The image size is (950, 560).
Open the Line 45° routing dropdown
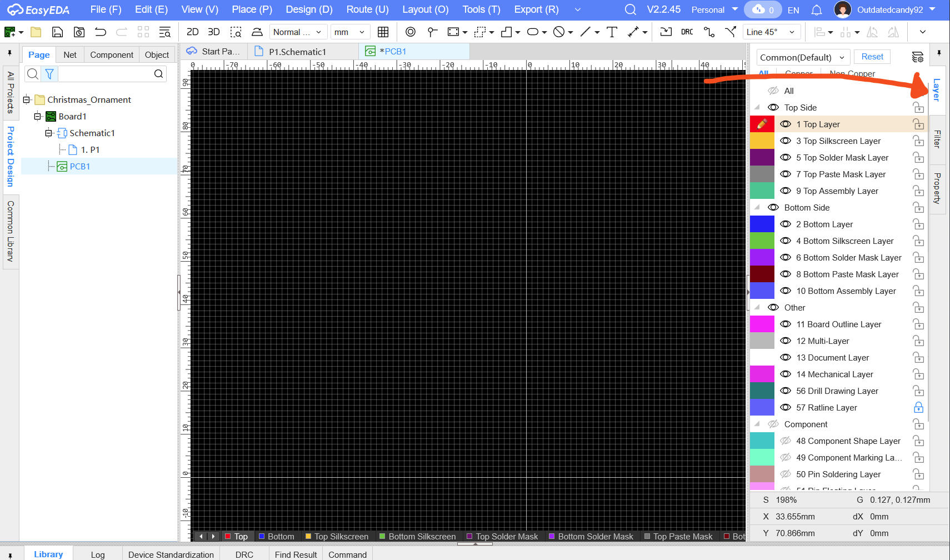coord(772,32)
